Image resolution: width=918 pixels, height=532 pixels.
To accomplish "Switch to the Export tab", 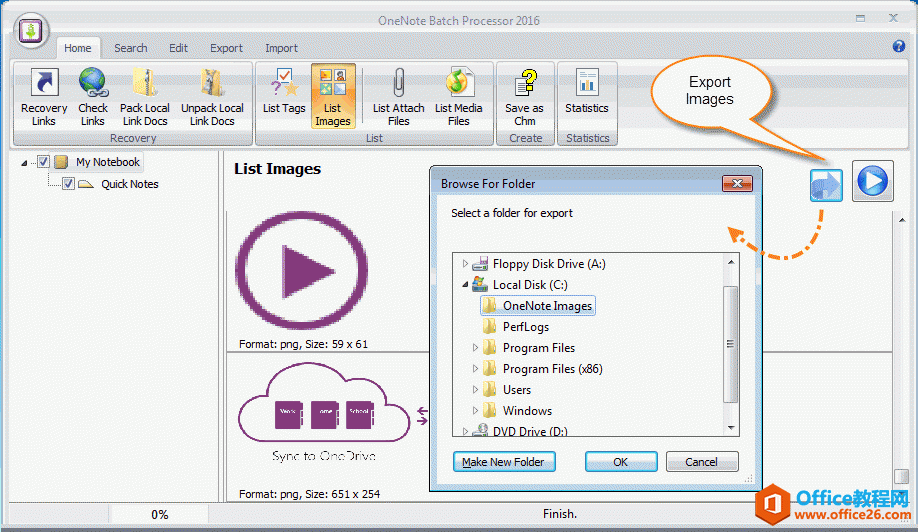I will click(226, 48).
